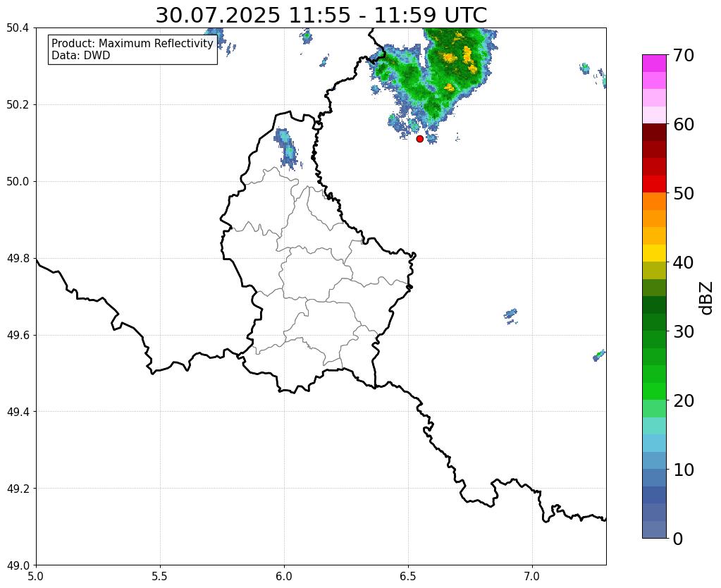Click the longitude axis label 6.5
Image resolution: width=721 pixels, height=588 pixels.
tap(408, 576)
